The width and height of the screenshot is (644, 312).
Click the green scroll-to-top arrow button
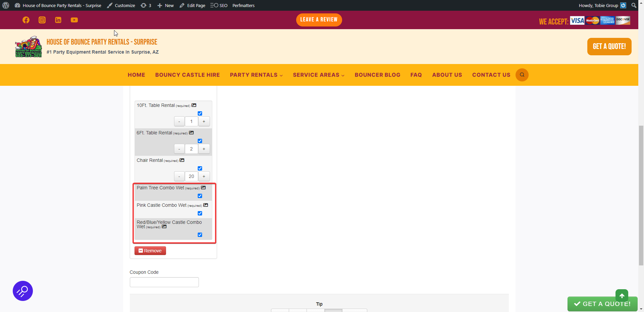622,296
